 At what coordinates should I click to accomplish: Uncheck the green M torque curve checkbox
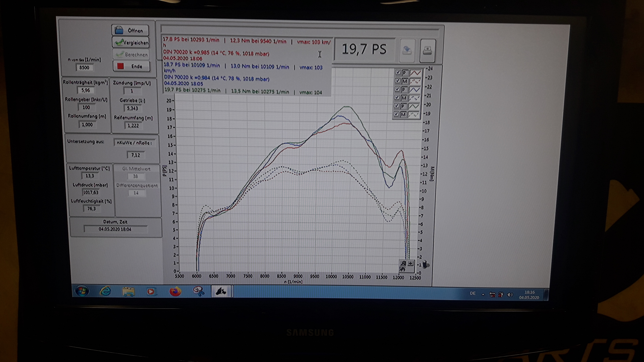396,114
